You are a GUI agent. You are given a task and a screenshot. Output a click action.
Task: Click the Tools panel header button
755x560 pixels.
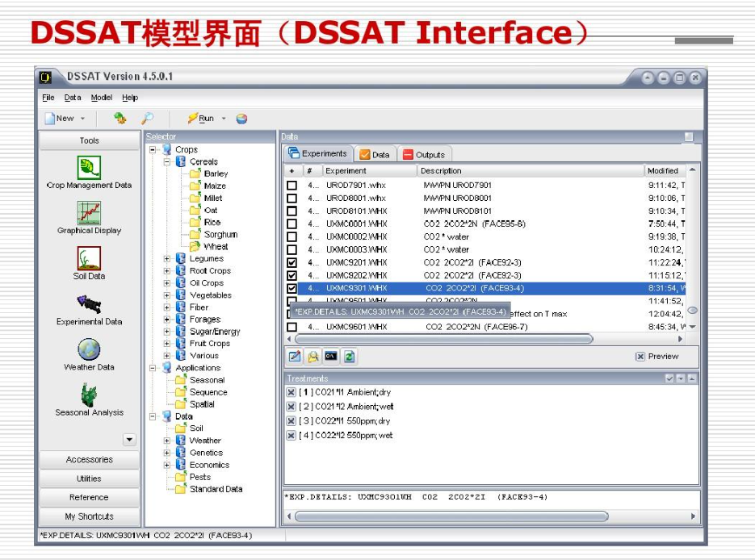(89, 140)
